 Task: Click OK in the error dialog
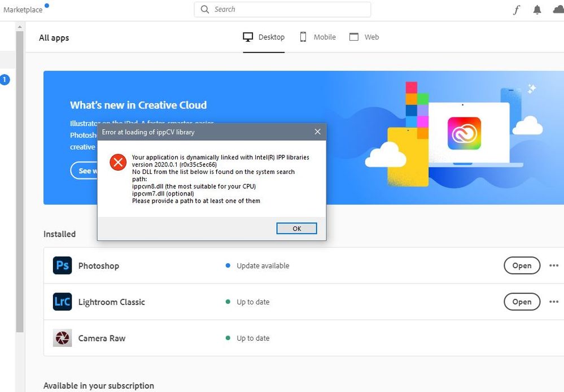[297, 228]
